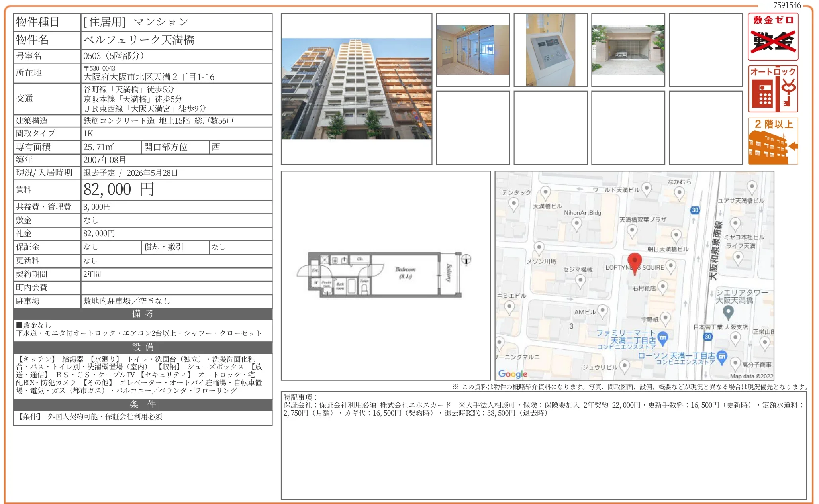Click the 朝日天満橋ビル map label

coord(668,249)
